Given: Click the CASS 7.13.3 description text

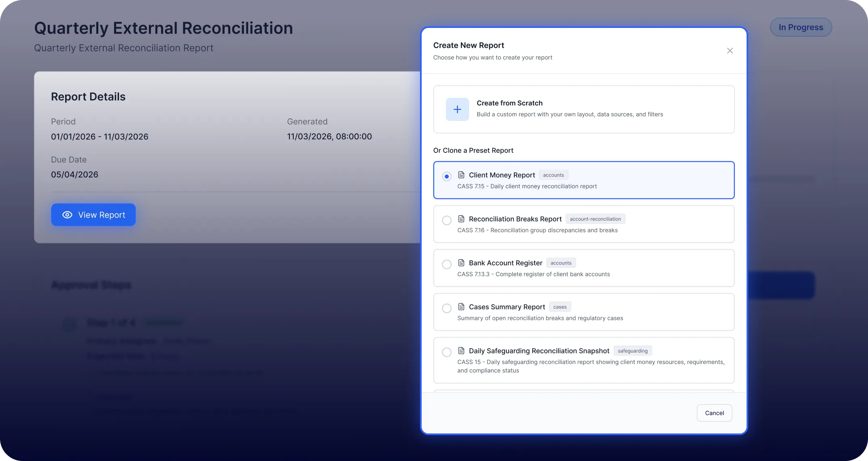Looking at the screenshot, I should pos(533,274).
